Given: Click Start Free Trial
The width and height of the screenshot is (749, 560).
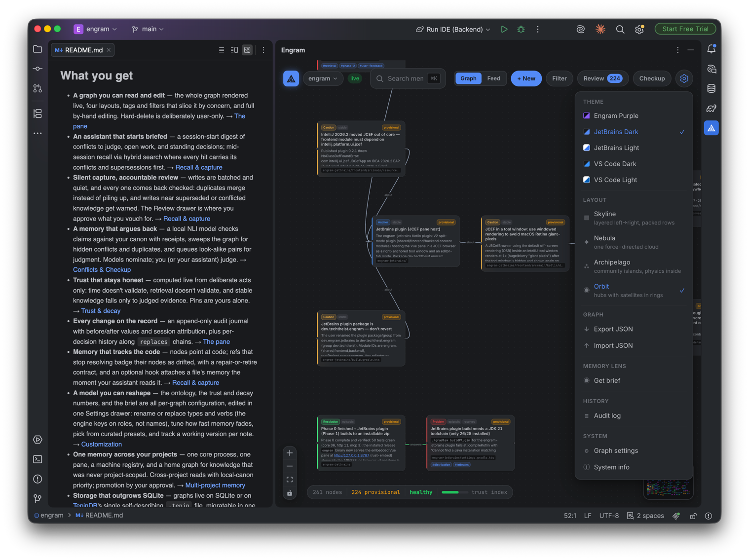Looking at the screenshot, I should 685,29.
